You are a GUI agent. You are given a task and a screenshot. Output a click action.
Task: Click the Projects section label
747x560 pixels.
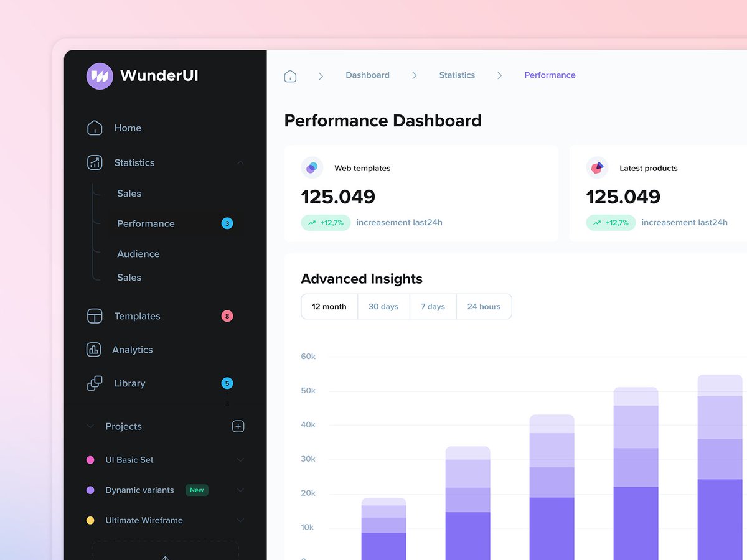[123, 426]
